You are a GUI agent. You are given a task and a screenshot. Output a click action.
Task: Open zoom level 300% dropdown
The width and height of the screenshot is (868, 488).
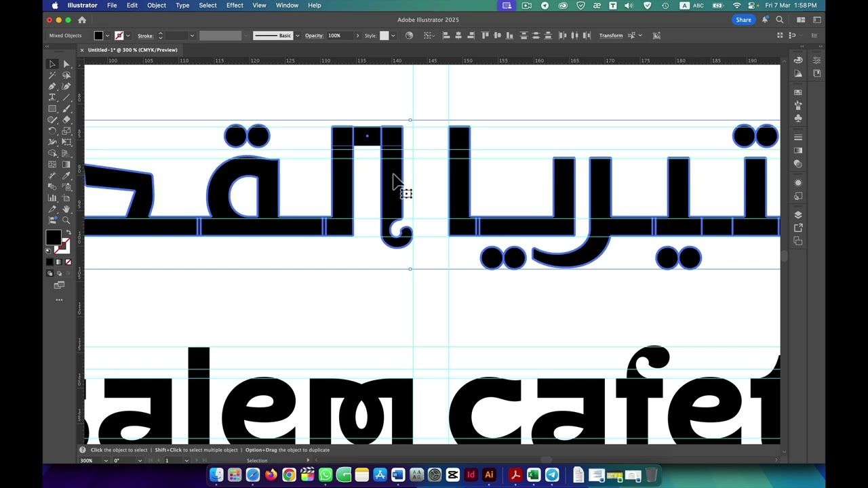click(x=105, y=460)
